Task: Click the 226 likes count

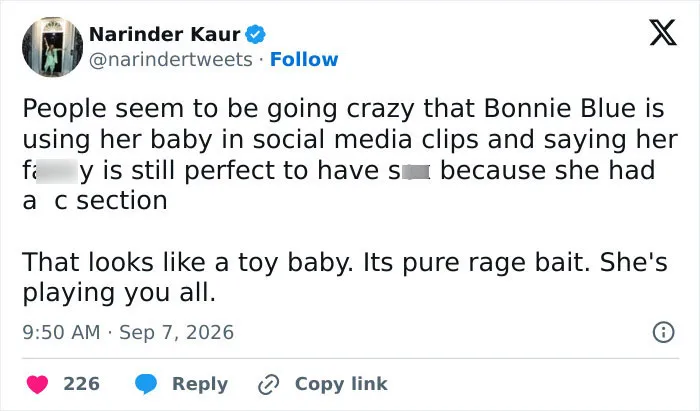Action: pos(81,384)
